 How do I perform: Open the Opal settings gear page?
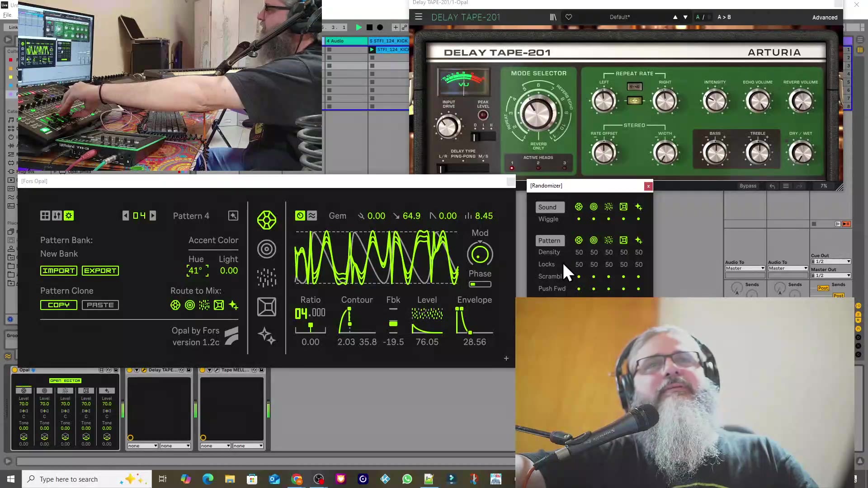coord(69,216)
